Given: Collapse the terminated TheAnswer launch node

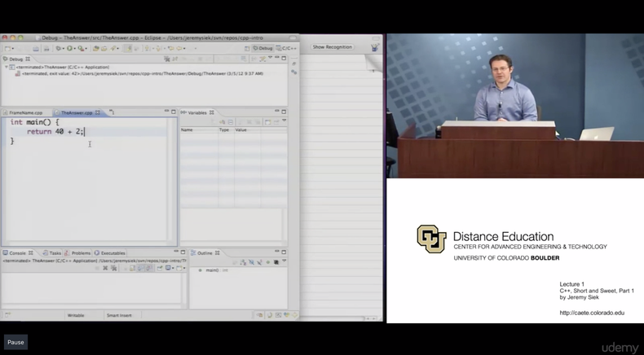Looking at the screenshot, I should 7,67.
